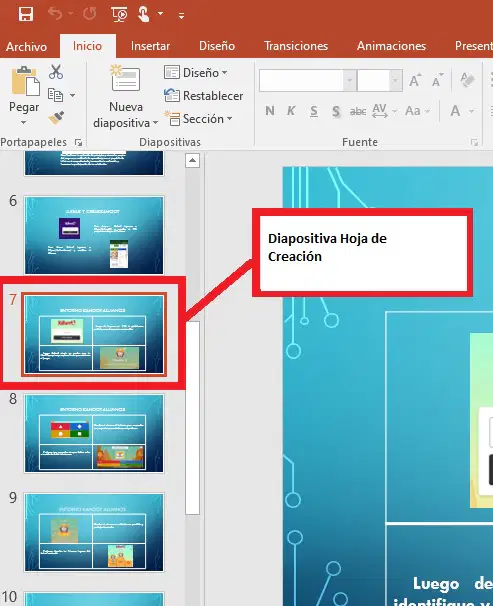Image resolution: width=493 pixels, height=606 pixels.
Task: Open the Insertar ribbon tab
Action: pyautogui.click(x=150, y=46)
